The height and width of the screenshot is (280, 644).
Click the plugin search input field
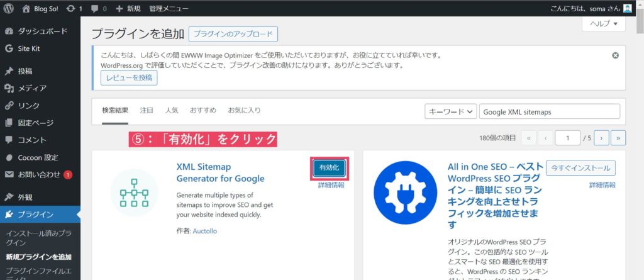(x=549, y=111)
